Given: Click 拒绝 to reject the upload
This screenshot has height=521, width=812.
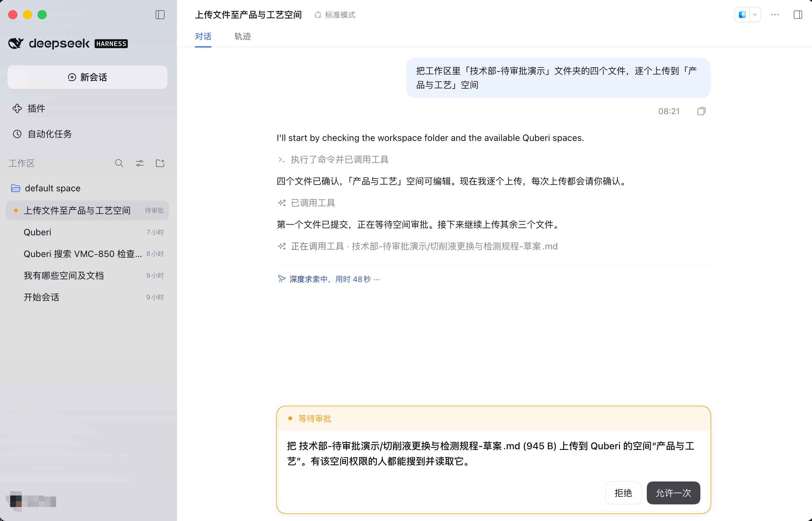Looking at the screenshot, I should (x=623, y=493).
